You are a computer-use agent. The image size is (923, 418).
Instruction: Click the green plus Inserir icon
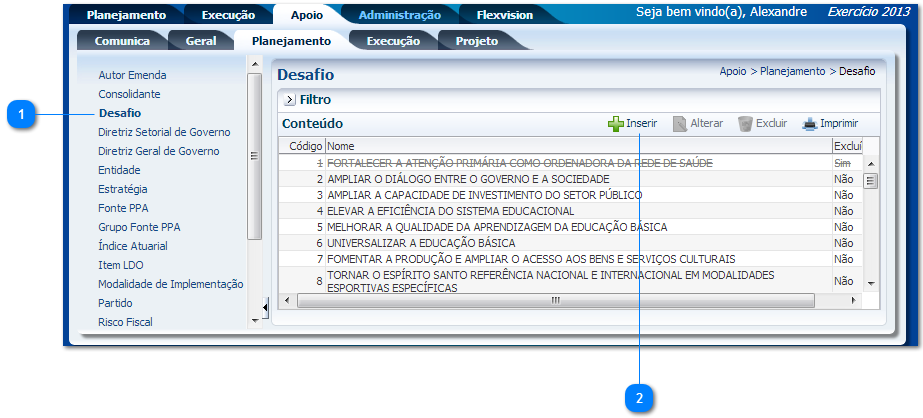coord(616,124)
